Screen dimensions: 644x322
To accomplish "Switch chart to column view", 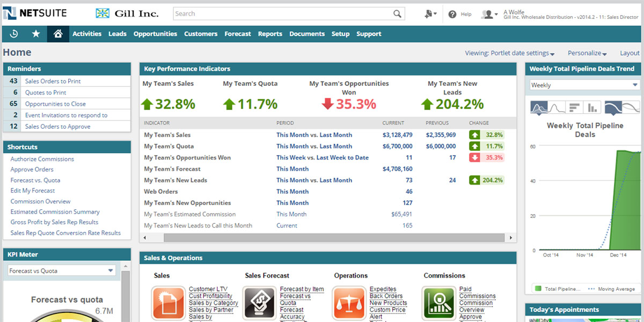I will click(592, 107).
